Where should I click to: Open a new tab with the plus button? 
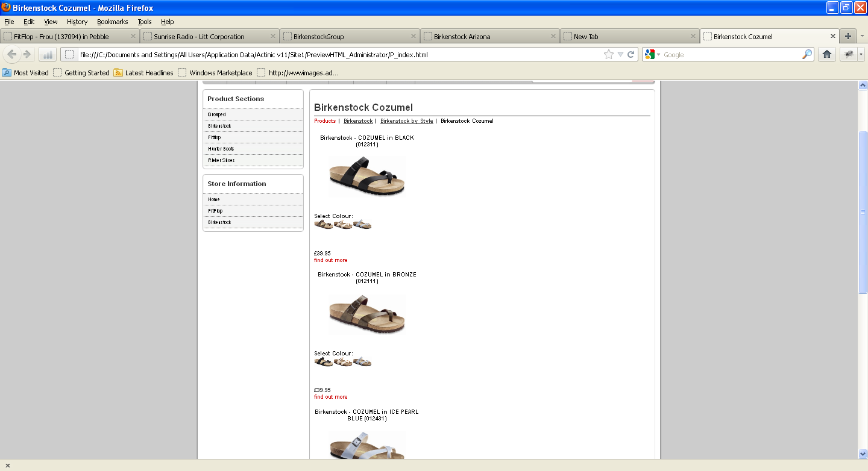[x=848, y=36]
